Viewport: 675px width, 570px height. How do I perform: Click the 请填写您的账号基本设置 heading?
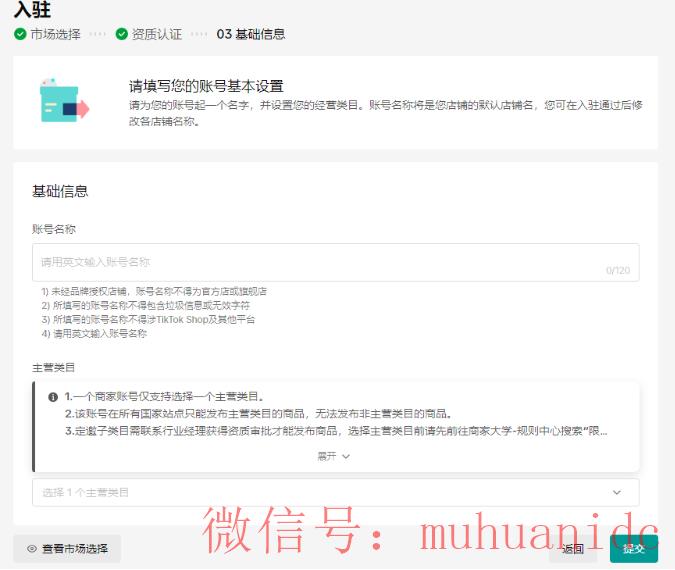point(206,86)
